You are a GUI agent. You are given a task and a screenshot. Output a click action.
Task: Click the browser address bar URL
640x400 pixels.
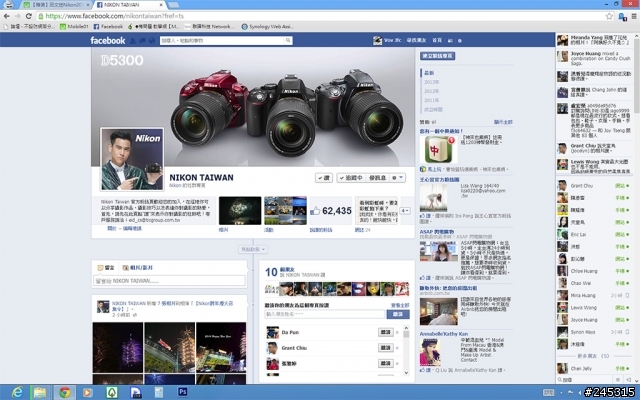point(115,16)
